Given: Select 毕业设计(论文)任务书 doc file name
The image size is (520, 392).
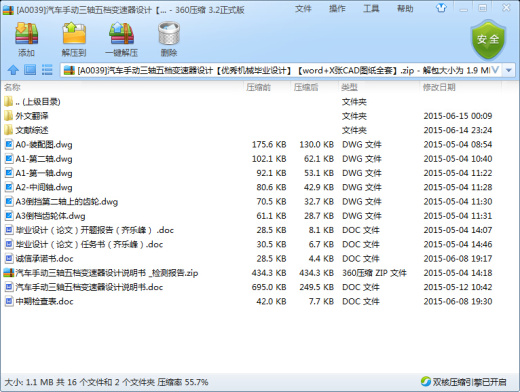Looking at the screenshot, I should (89, 244).
